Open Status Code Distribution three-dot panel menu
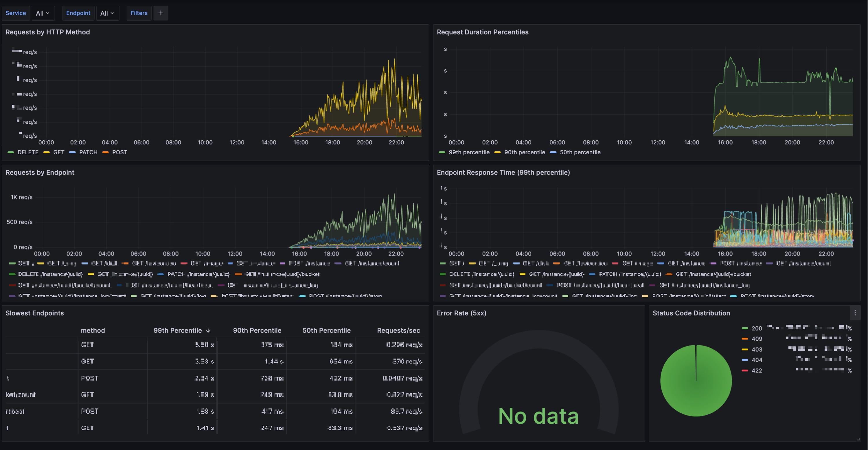868x450 pixels. [855, 313]
